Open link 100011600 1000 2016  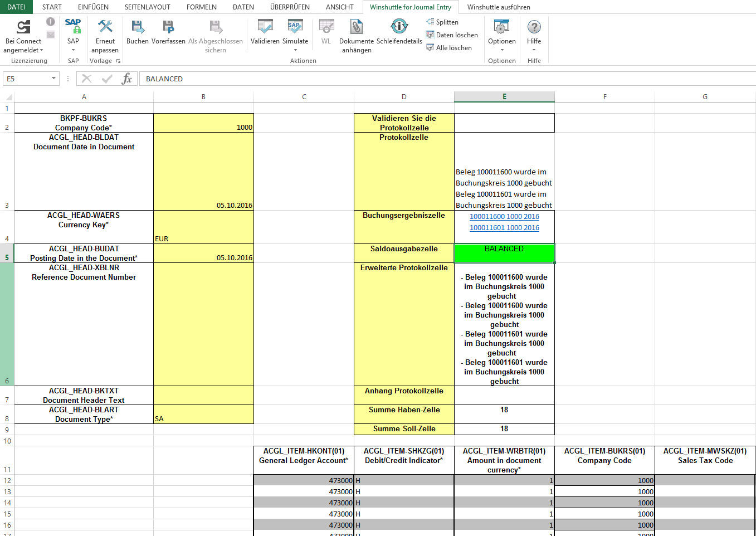click(x=504, y=216)
